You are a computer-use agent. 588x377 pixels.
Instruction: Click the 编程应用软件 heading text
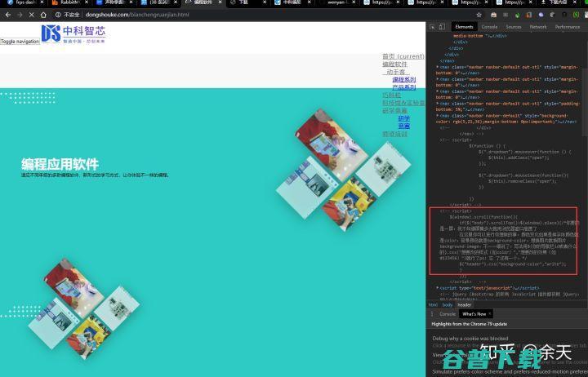pyautogui.click(x=60, y=164)
